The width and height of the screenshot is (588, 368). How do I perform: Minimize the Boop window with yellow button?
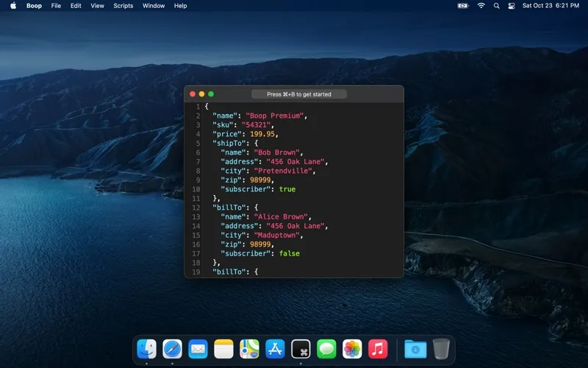click(x=201, y=94)
